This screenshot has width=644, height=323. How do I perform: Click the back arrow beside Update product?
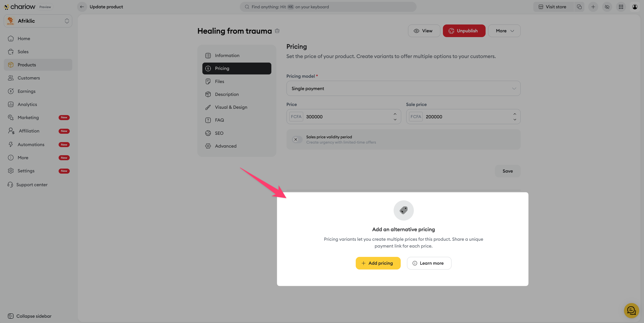(x=82, y=7)
